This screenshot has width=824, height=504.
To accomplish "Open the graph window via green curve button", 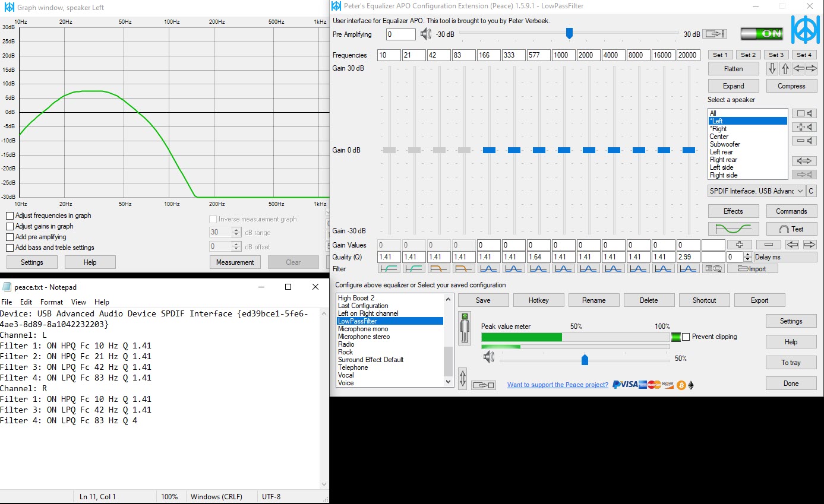I will (x=733, y=229).
